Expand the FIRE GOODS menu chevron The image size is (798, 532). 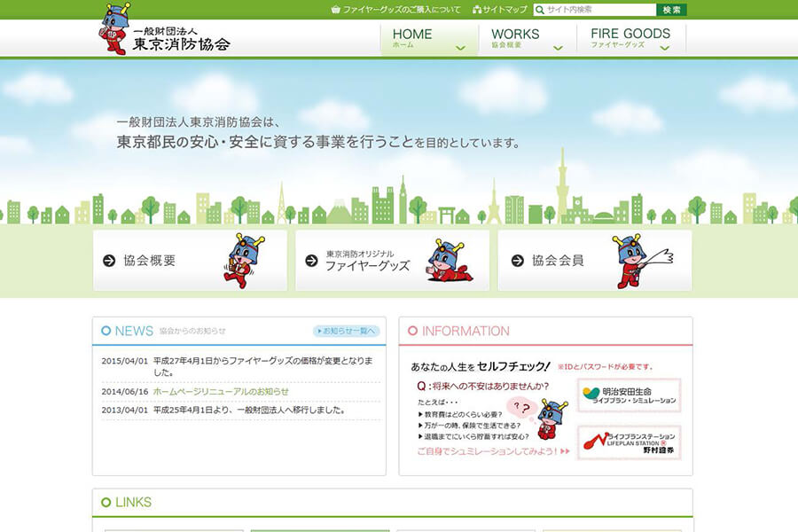pyautogui.click(x=665, y=48)
